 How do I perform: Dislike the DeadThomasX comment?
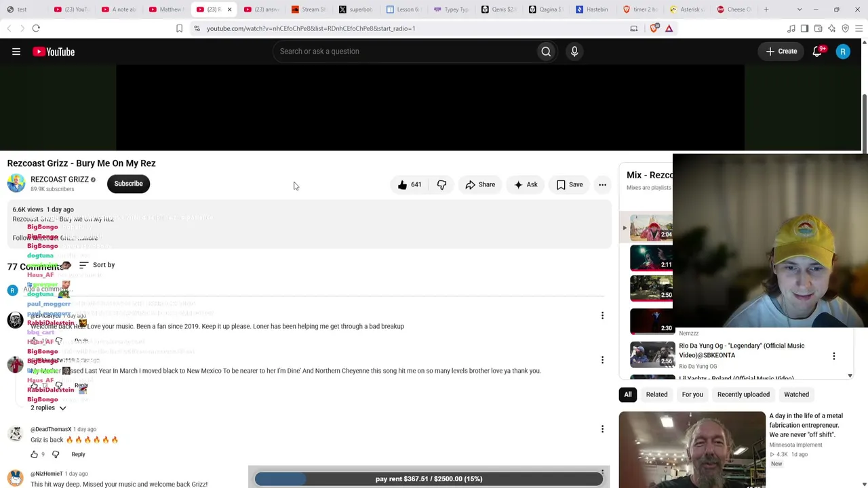(x=56, y=455)
